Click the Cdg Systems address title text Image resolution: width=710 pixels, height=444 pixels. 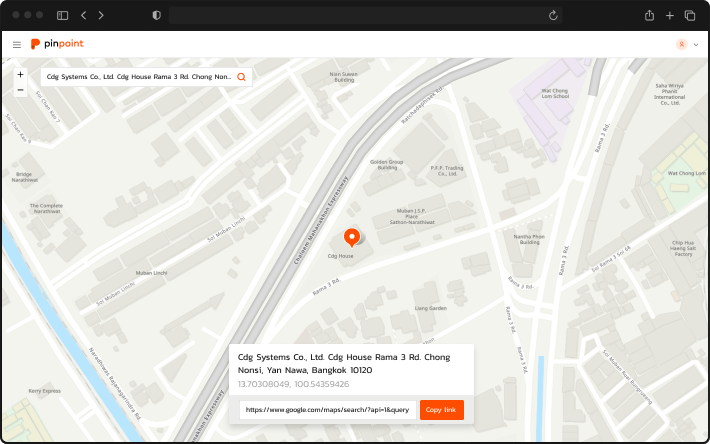coord(344,363)
